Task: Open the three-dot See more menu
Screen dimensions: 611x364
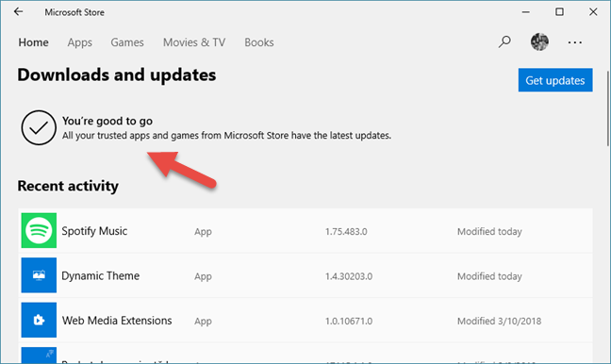Action: (x=575, y=42)
